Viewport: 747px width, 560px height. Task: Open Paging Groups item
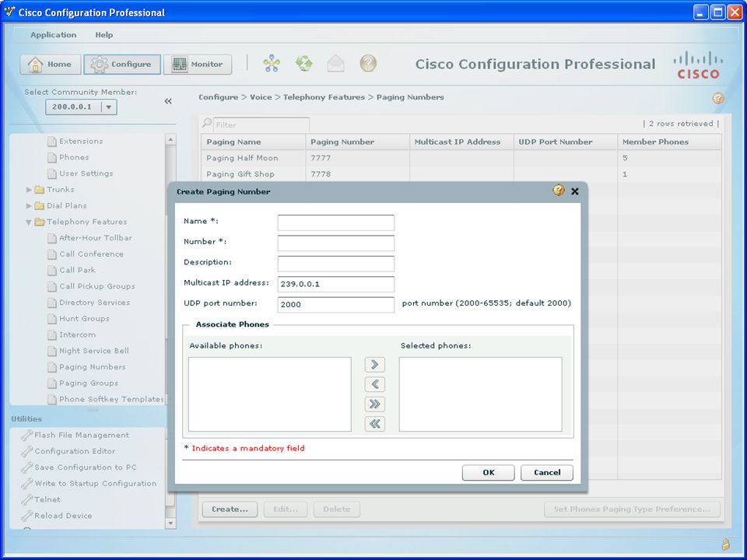(89, 383)
